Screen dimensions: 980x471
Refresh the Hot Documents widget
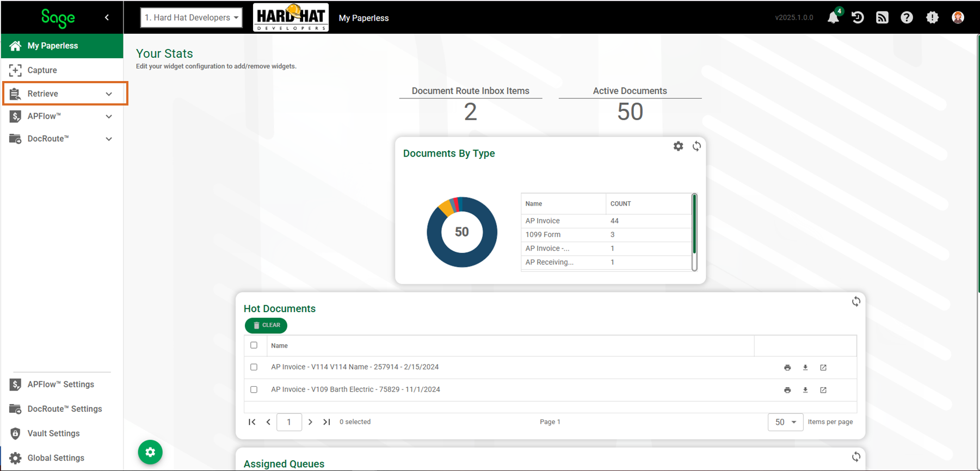click(x=856, y=302)
